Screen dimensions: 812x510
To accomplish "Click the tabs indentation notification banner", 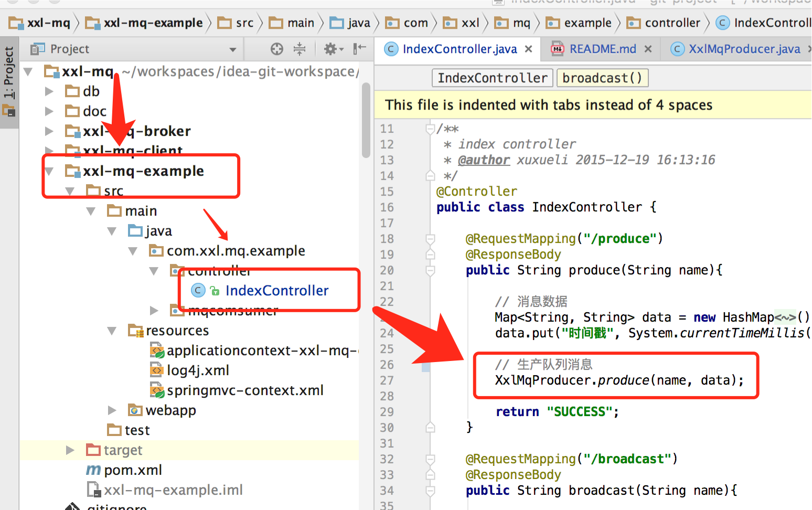I will pyautogui.click(x=593, y=105).
